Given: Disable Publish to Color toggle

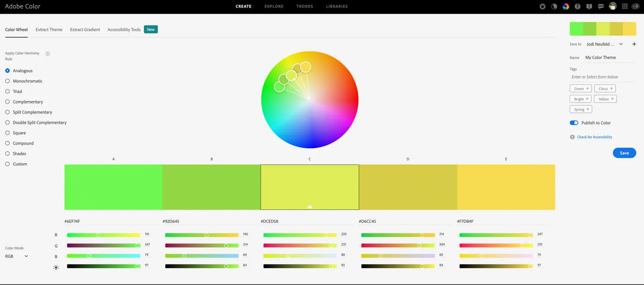Looking at the screenshot, I should point(574,123).
